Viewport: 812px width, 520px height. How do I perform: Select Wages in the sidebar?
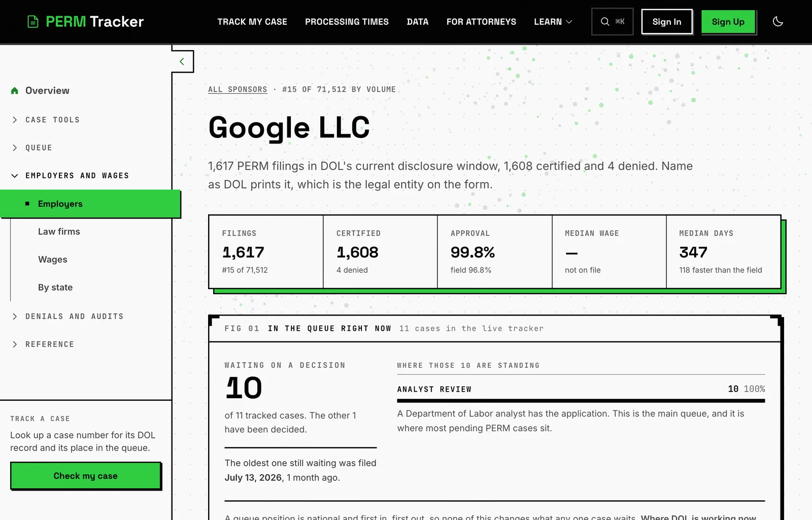[x=53, y=259]
